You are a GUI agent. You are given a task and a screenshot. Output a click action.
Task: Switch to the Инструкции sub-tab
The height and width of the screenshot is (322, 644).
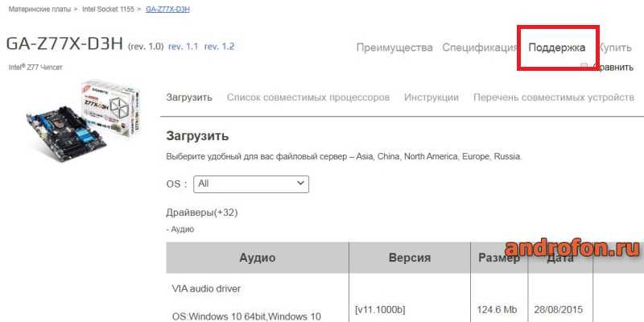point(431,97)
